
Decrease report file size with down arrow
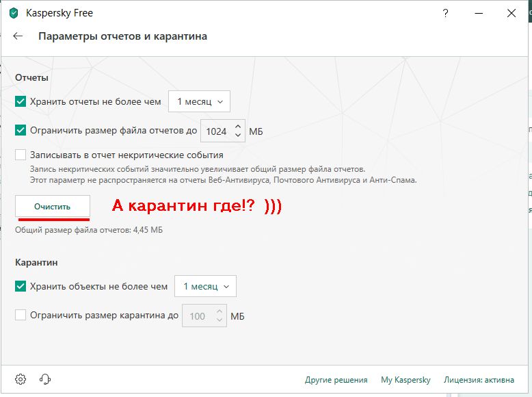click(238, 135)
